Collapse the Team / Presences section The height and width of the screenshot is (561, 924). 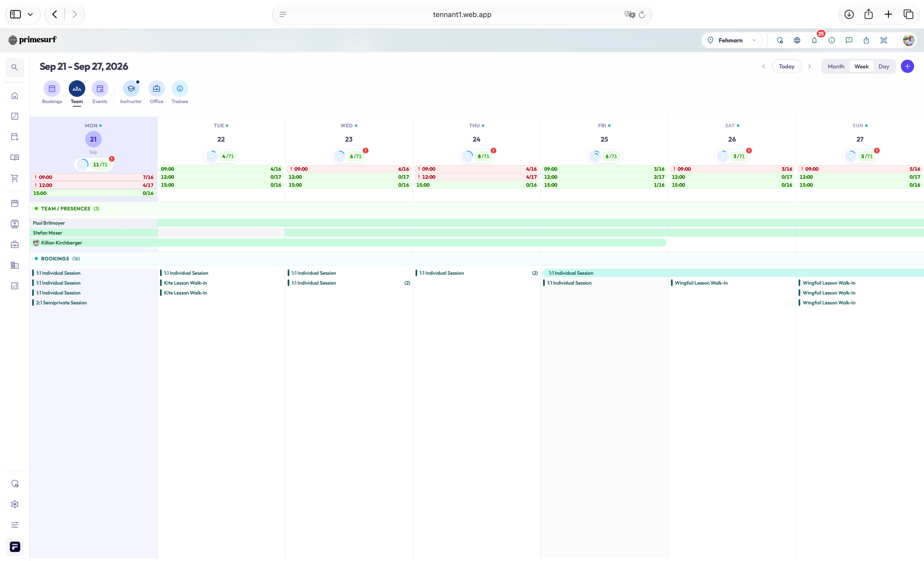[66, 208]
